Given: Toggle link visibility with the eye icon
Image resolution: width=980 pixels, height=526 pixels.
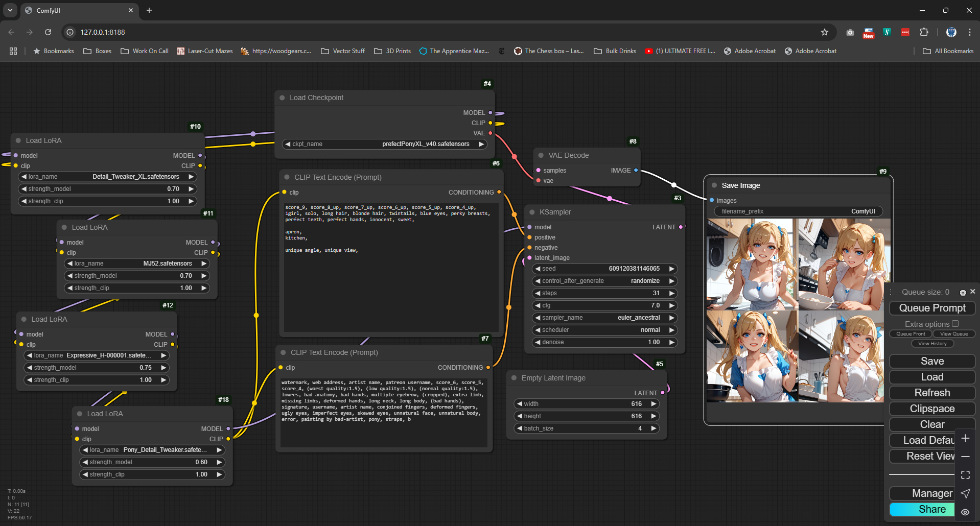Looking at the screenshot, I should (x=965, y=512).
